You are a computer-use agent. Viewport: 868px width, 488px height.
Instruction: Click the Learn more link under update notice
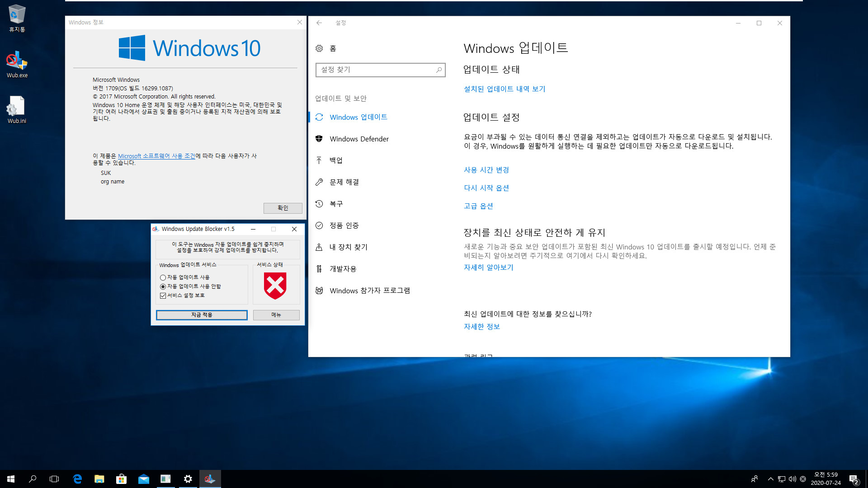click(489, 267)
